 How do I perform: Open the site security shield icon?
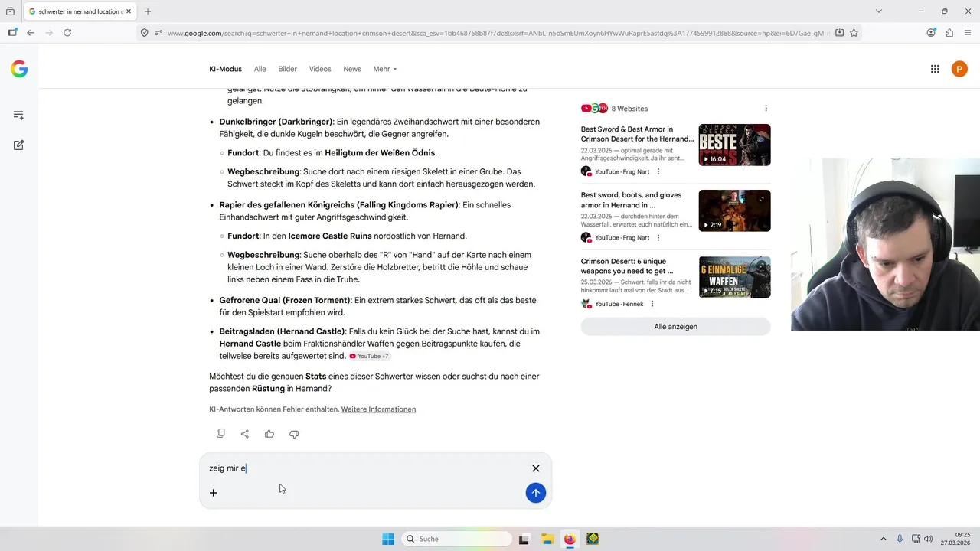[144, 33]
